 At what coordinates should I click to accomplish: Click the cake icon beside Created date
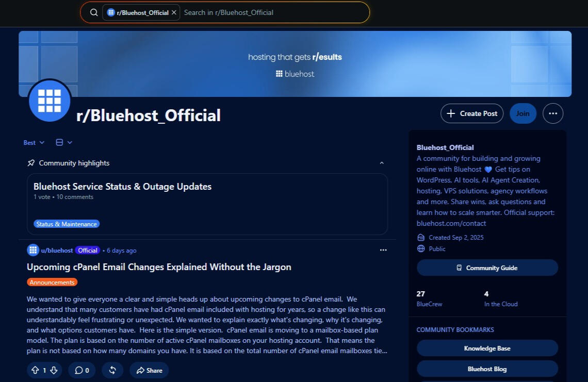tap(421, 237)
